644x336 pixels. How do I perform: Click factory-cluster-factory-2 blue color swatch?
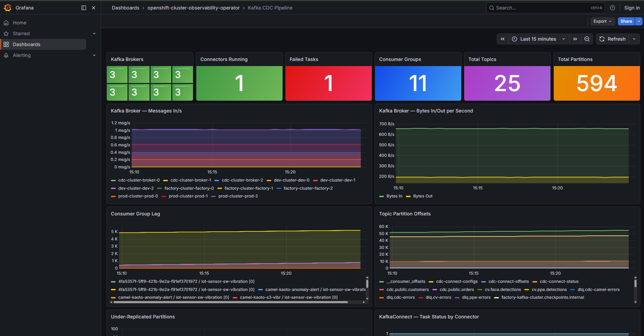pos(279,188)
